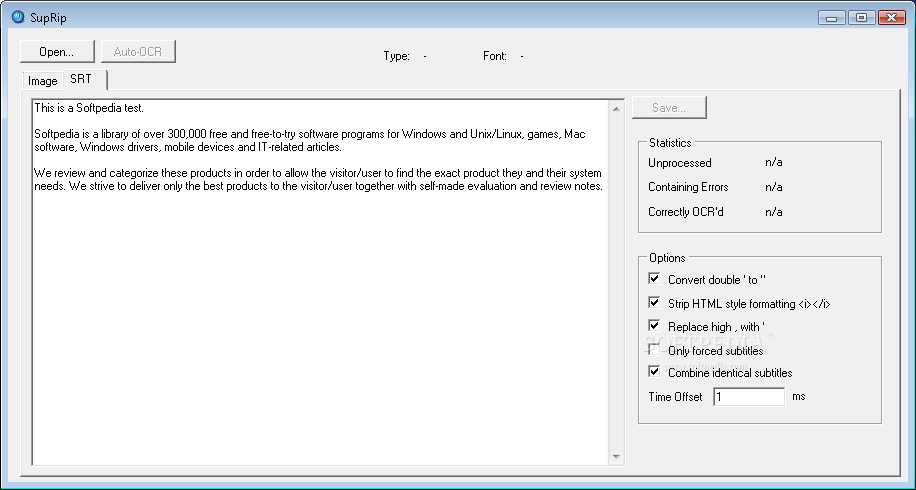This screenshot has width=916, height=490.
Task: Click the Time Offset input field
Action: 749,397
